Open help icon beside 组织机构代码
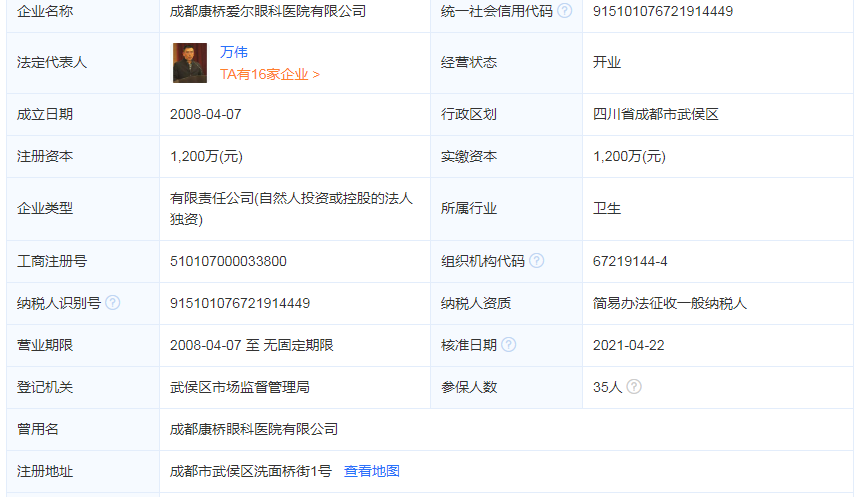Viewport: 863px width, 497px height. (x=537, y=261)
